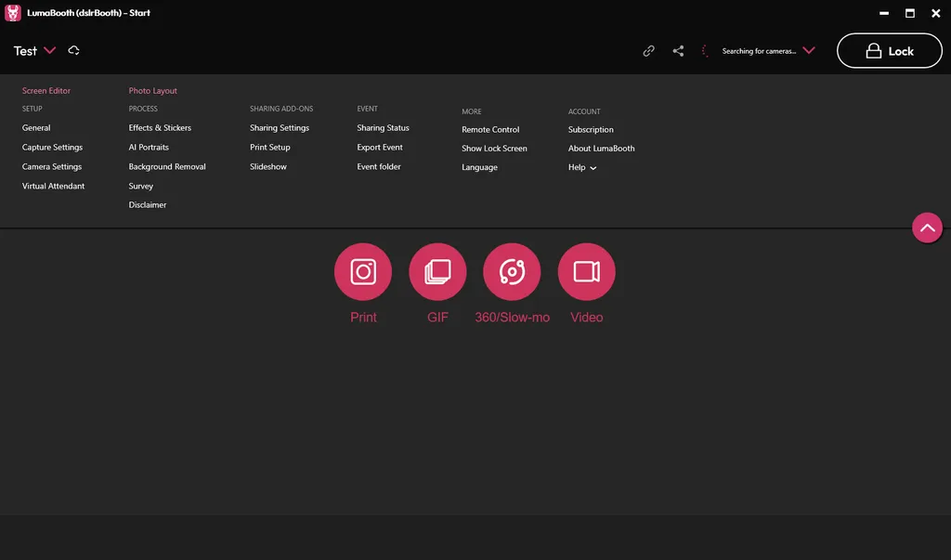Open the Event folder

(x=379, y=167)
